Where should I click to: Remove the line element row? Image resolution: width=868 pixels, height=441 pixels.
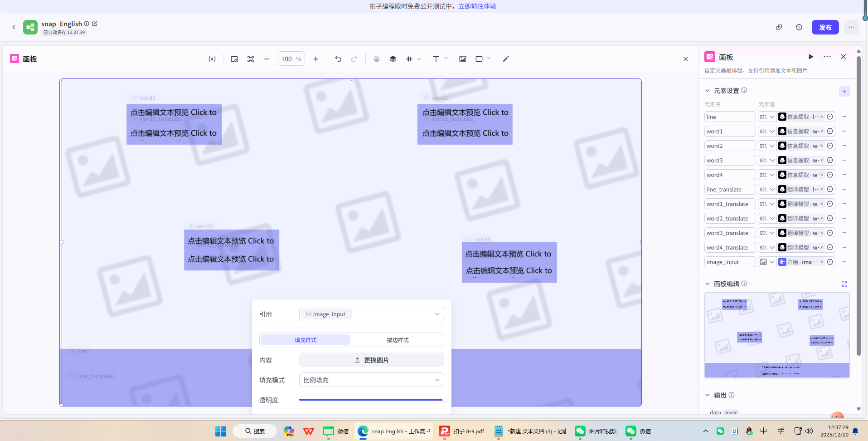point(844,117)
